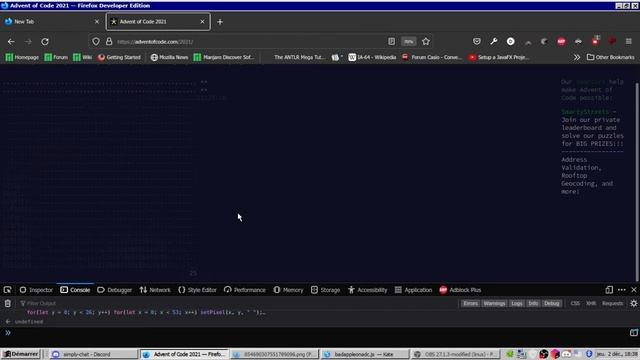Open the Firefox hamburger menu
Image resolution: width=640 pixels, height=360 pixels.
629,42
